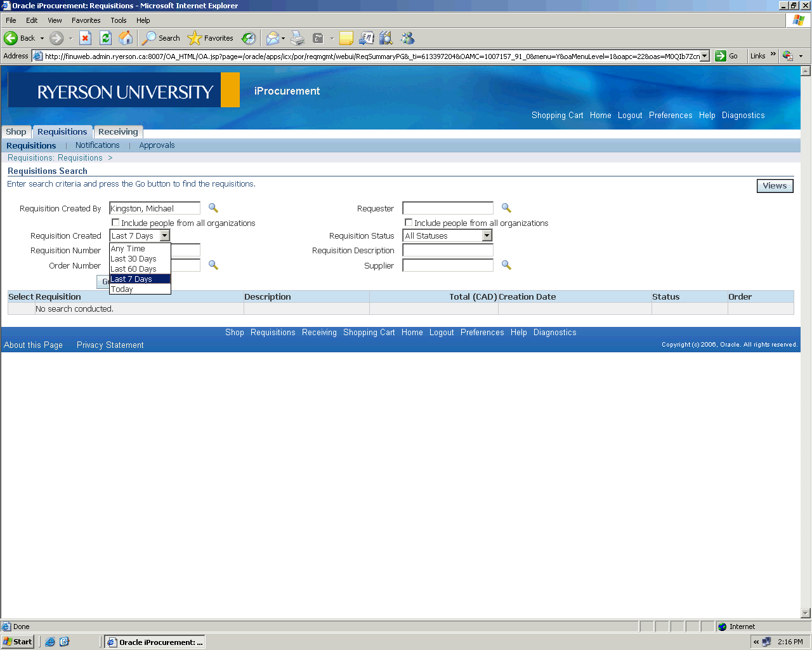The image size is (812, 650).
Task: Open the Shopping Cart link in header
Action: [x=557, y=116]
